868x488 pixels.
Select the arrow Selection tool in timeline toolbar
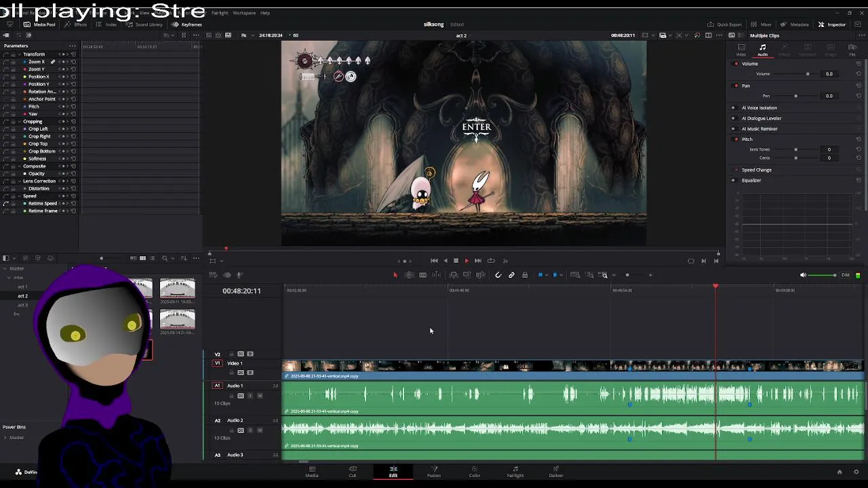tap(395, 275)
